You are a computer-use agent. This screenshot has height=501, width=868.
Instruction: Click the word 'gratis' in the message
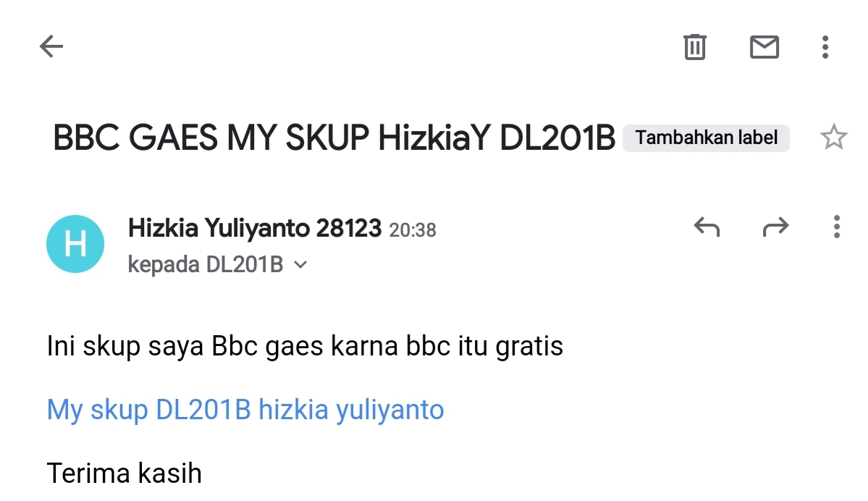pyautogui.click(x=529, y=347)
